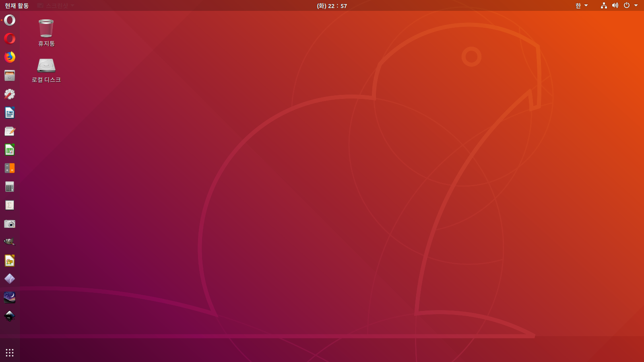Image resolution: width=644 pixels, height=362 pixels.
Task: Open the red Opera browser from dock
Action: tap(10, 39)
